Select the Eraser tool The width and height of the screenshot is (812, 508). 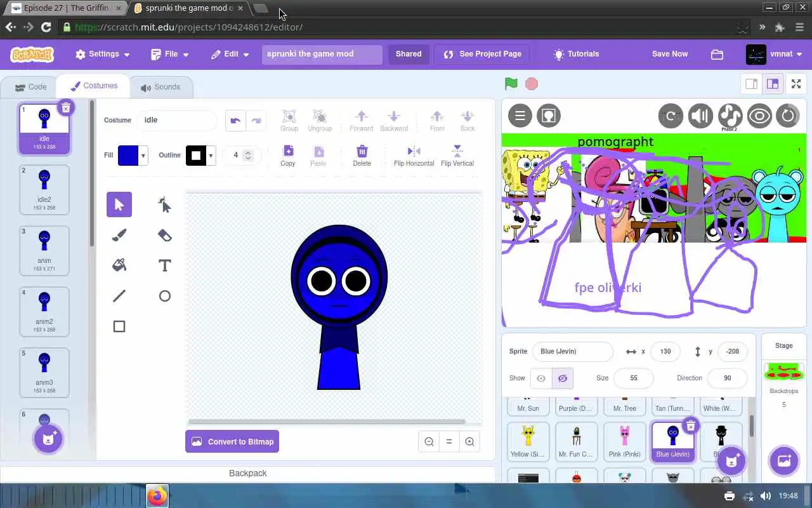click(164, 235)
